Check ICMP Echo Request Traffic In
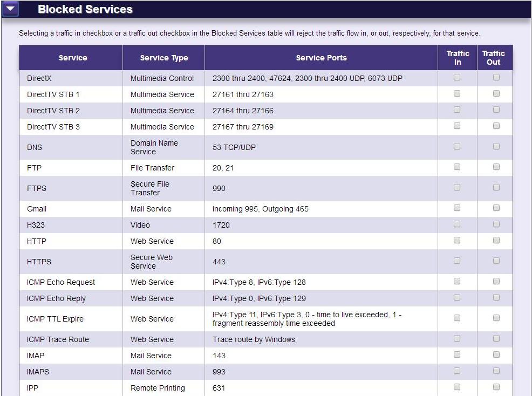The height and width of the screenshot is (396, 532). point(457,281)
